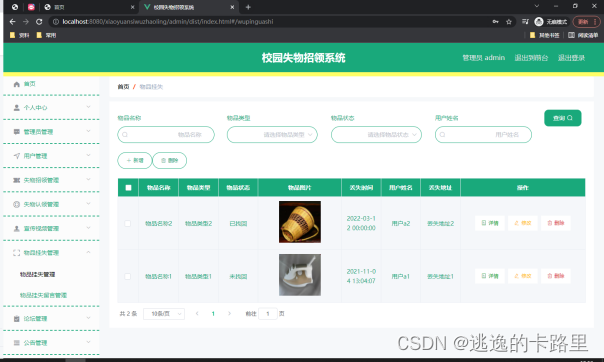The width and height of the screenshot is (604, 362).
Task: Open the iron thumbnail image in row 物品名称1
Action: coord(300,275)
